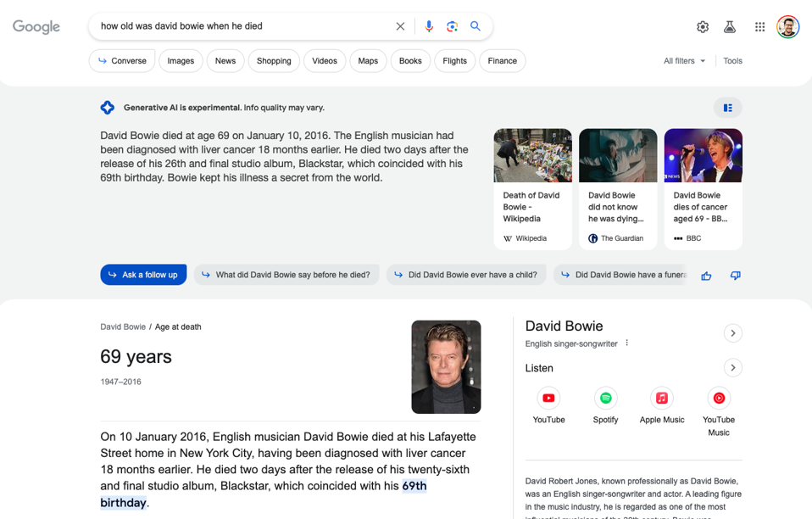Screen dimensions: 812x519
Task: Give thumbs up to AI answer
Action: pyautogui.click(x=706, y=276)
